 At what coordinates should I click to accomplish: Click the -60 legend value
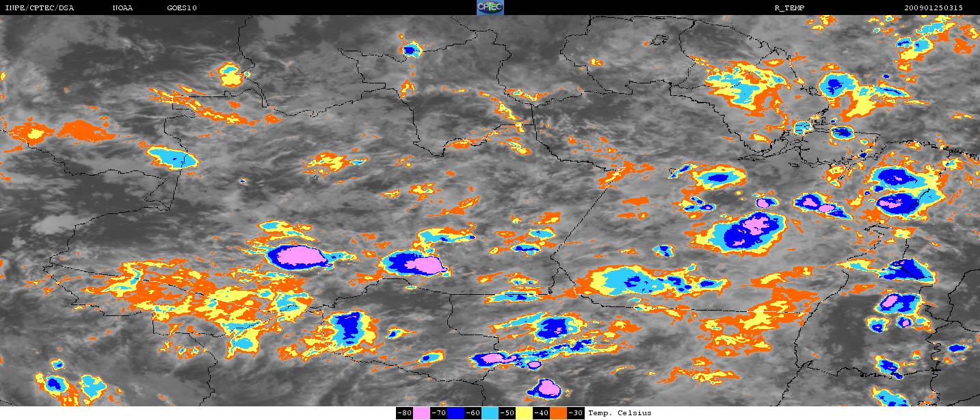pos(473,413)
